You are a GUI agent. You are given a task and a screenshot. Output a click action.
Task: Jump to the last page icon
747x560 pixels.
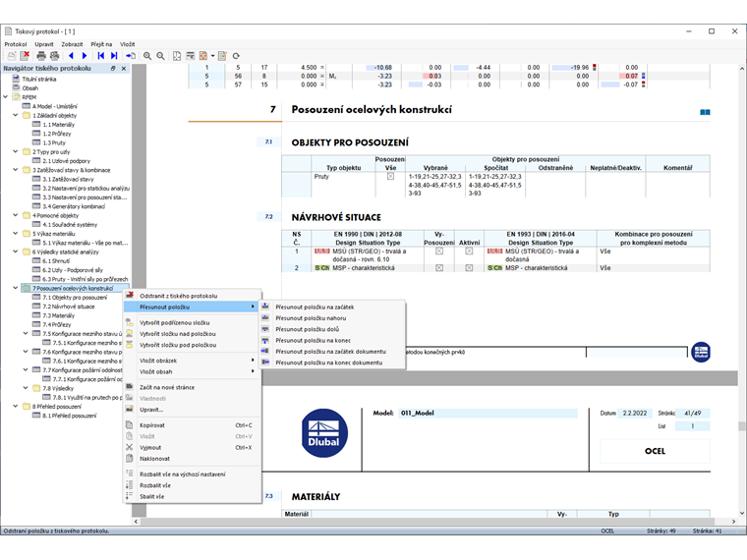[x=114, y=56]
